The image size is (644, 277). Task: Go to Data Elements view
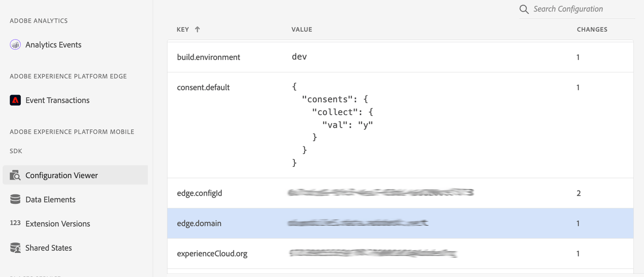click(x=50, y=200)
